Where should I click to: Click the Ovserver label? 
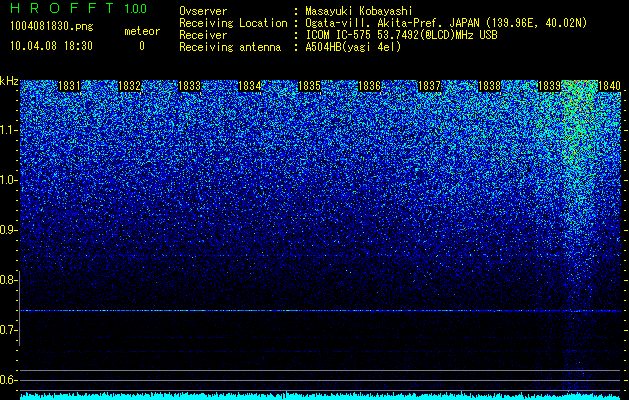(x=203, y=11)
